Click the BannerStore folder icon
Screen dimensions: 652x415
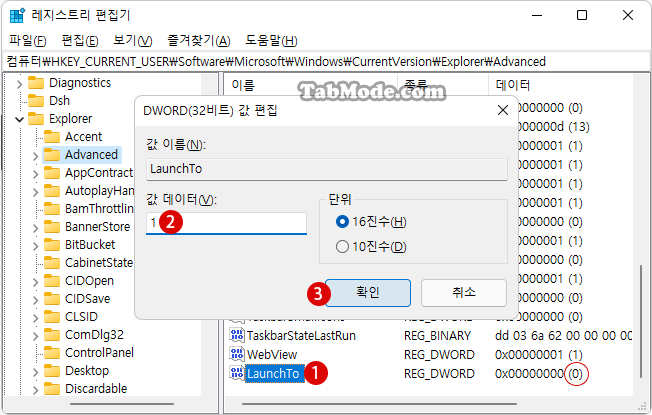point(52,227)
